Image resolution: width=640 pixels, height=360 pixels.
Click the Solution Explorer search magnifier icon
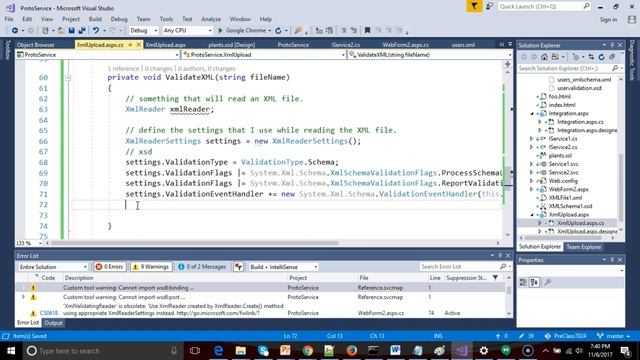[615, 68]
